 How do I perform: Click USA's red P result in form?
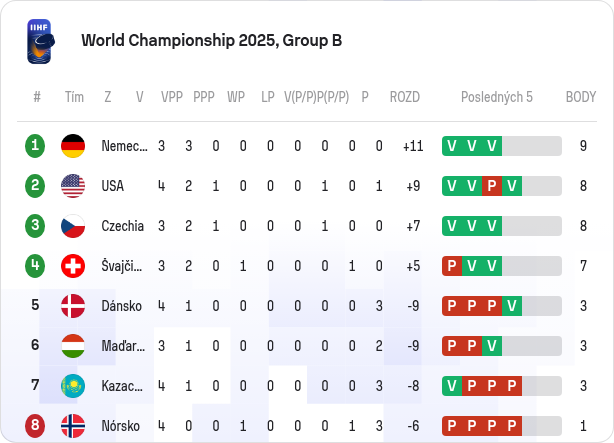pyautogui.click(x=492, y=186)
